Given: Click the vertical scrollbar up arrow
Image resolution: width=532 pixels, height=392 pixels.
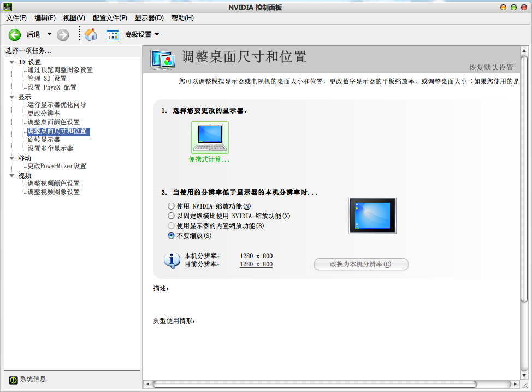Looking at the screenshot, I should coord(524,50).
